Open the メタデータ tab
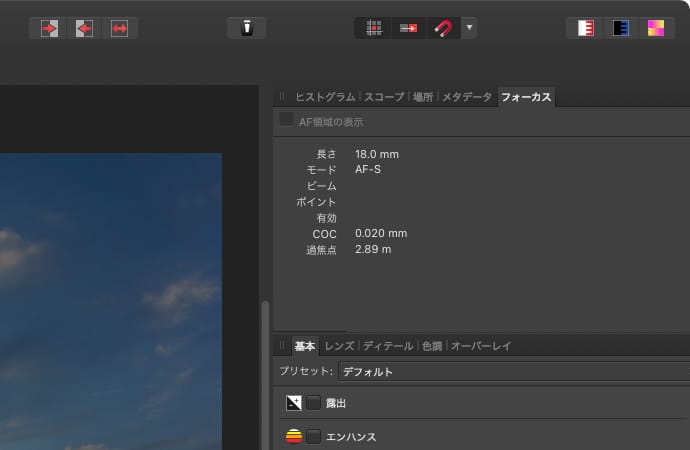This screenshot has height=450, width=690. click(467, 97)
